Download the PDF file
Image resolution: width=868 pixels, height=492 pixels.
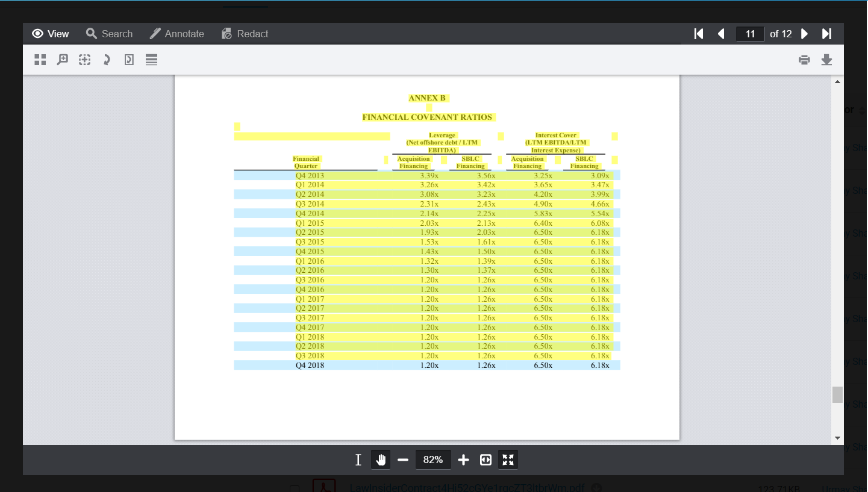[x=826, y=60]
